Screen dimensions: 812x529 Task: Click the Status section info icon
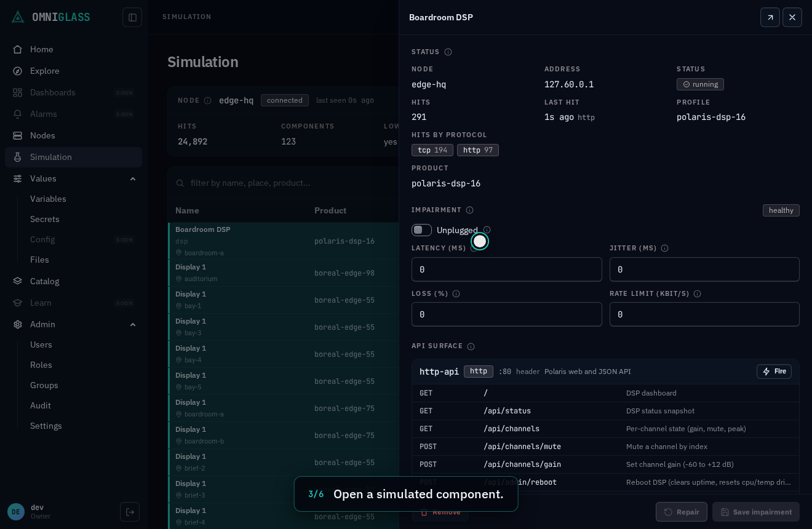(448, 52)
